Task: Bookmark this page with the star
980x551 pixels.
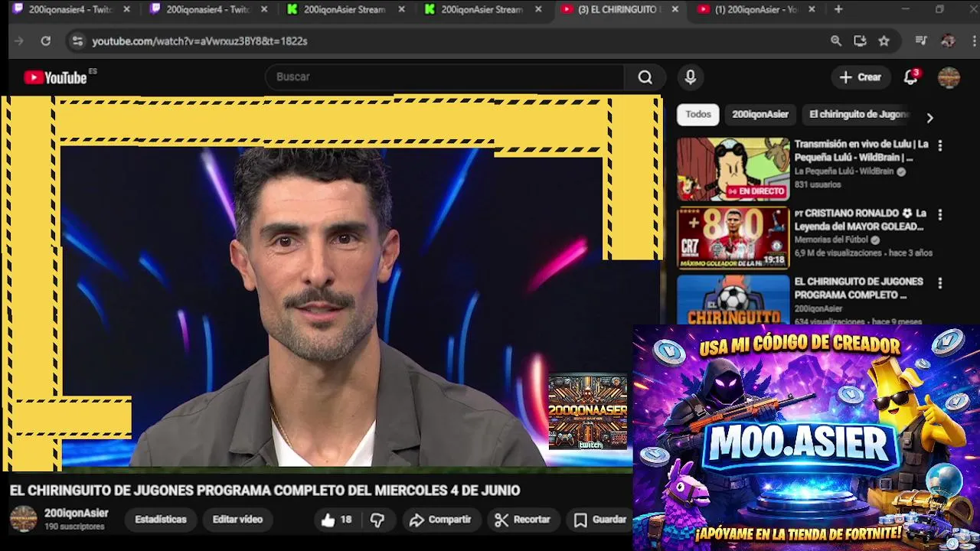Action: (x=884, y=41)
